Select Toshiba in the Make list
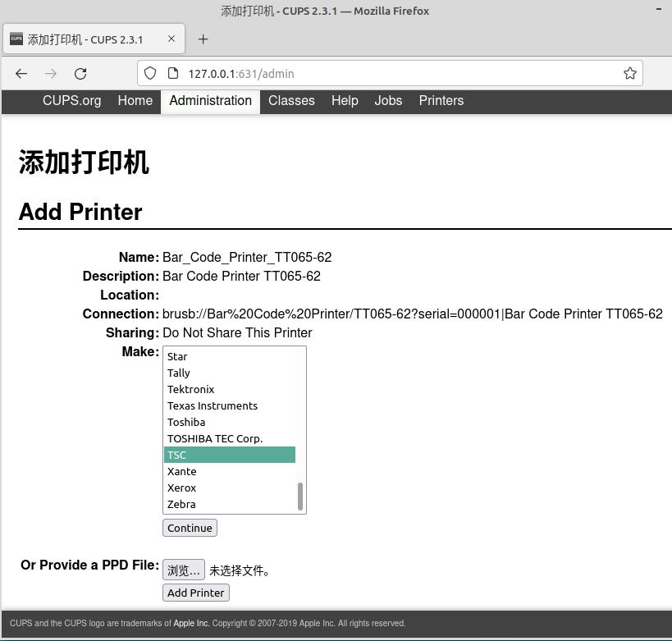This screenshot has height=641, width=672. click(230, 422)
